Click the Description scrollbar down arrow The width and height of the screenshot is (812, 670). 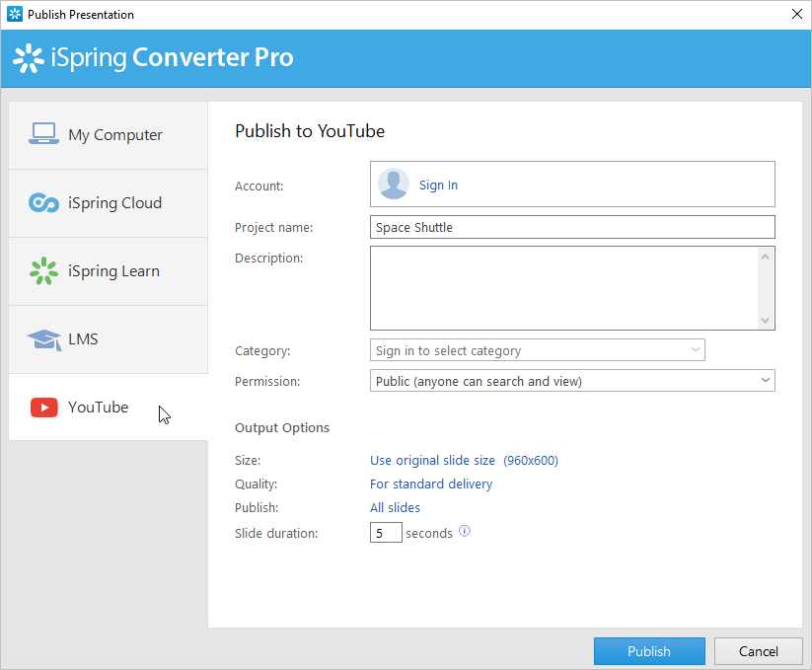point(765,321)
